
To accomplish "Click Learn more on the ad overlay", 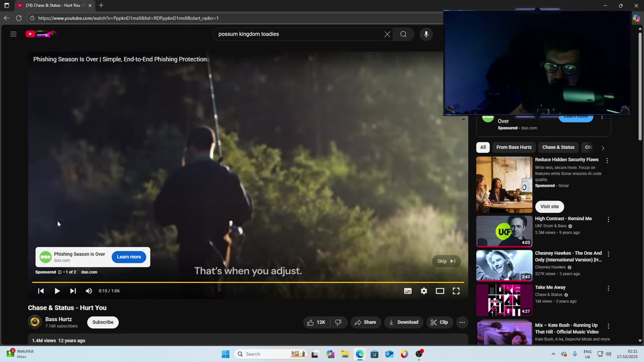I will click(x=129, y=257).
